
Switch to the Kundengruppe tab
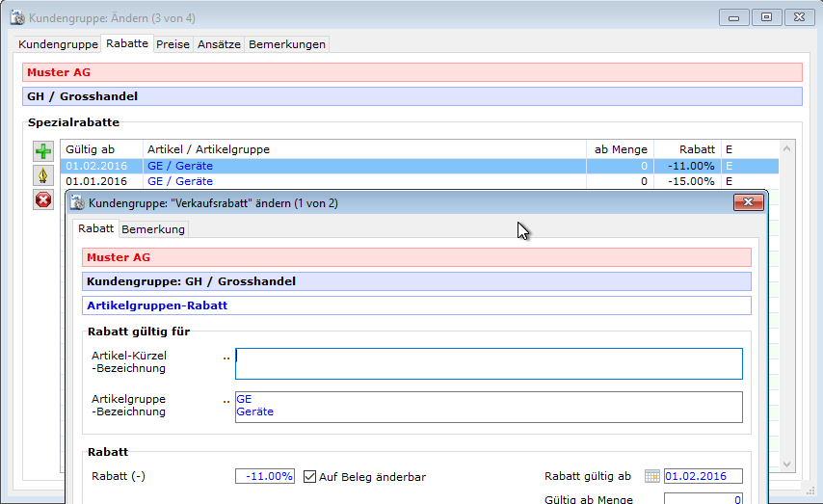point(58,44)
